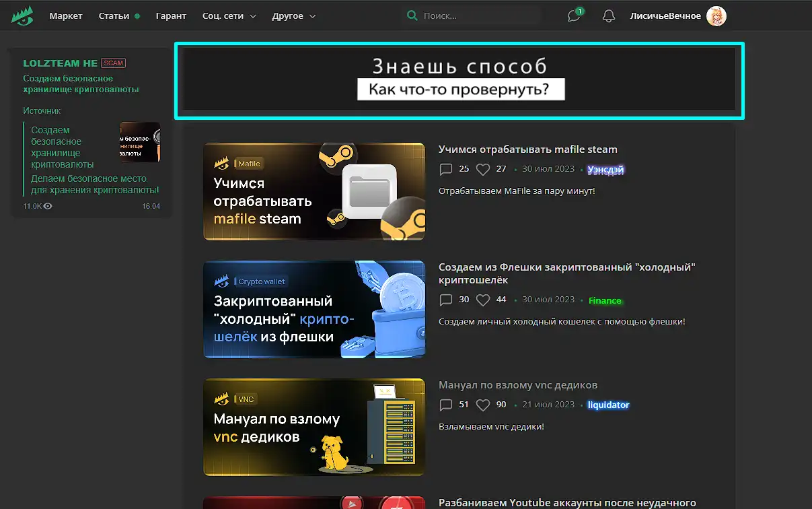Click the '30 июл 2023' date on mafile article
The height and width of the screenshot is (509, 812).
tap(548, 168)
